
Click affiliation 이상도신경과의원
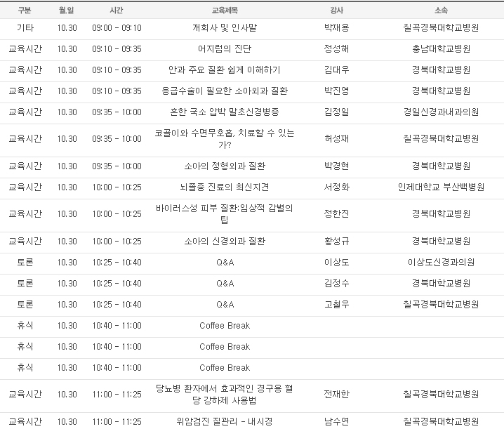coord(441,263)
